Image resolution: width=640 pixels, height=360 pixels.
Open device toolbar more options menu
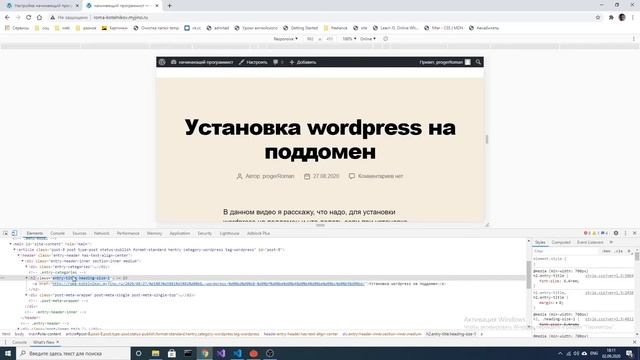633,39
